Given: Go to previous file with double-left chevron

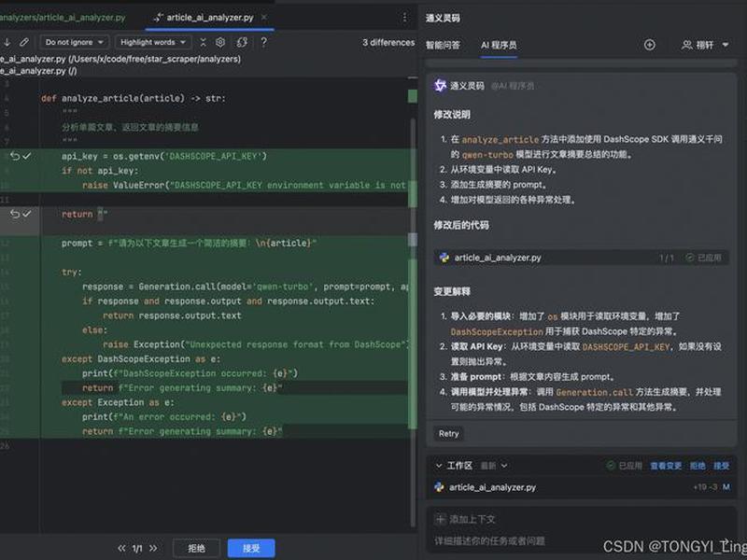Looking at the screenshot, I should pyautogui.click(x=121, y=548).
